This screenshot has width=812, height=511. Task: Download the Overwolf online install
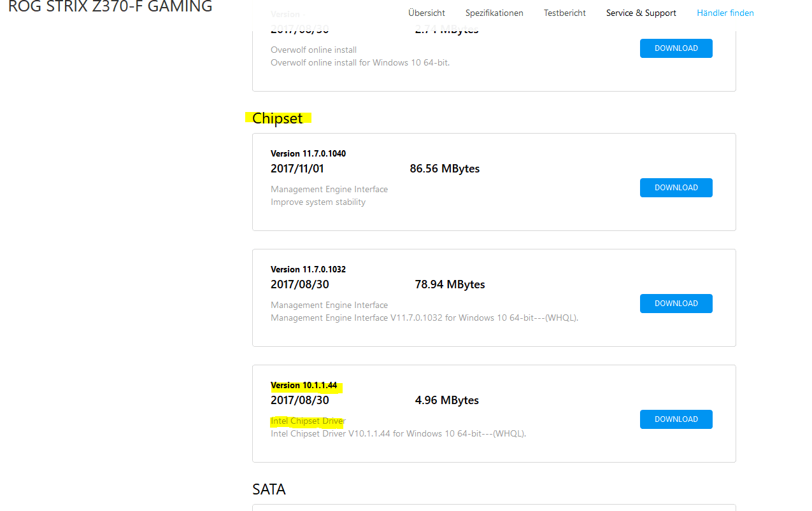676,48
